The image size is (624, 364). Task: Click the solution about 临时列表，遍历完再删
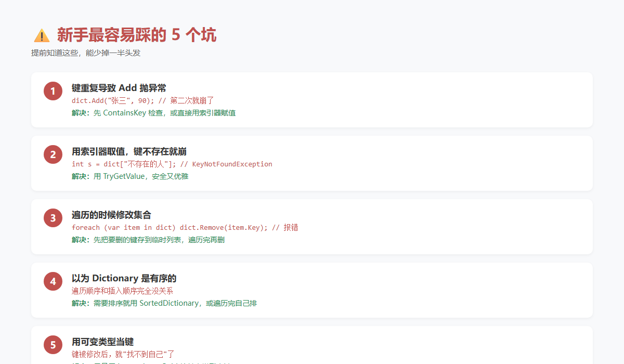(148, 240)
